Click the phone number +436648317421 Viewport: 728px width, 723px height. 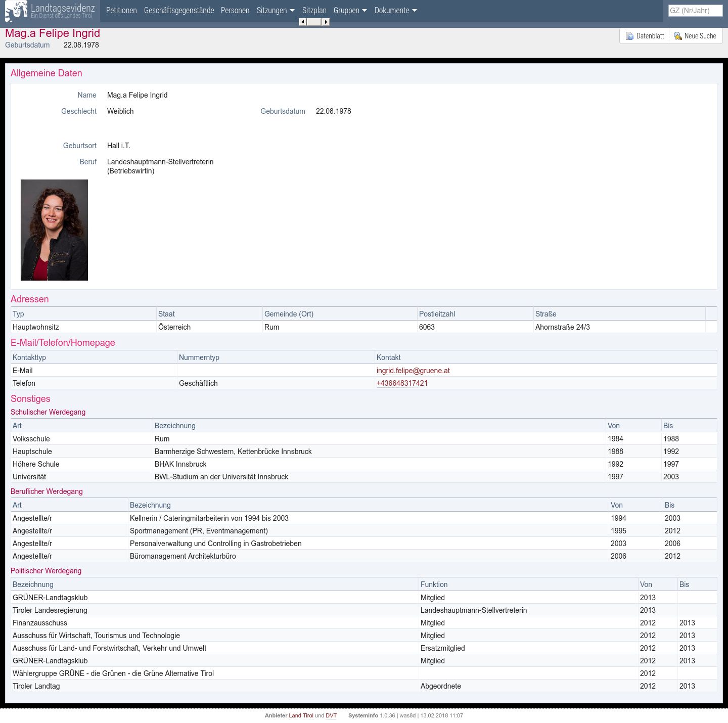tap(402, 383)
